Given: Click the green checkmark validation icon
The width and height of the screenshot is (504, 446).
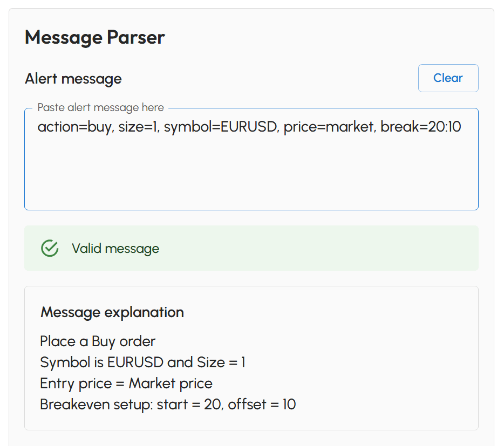Looking at the screenshot, I should click(x=49, y=248).
